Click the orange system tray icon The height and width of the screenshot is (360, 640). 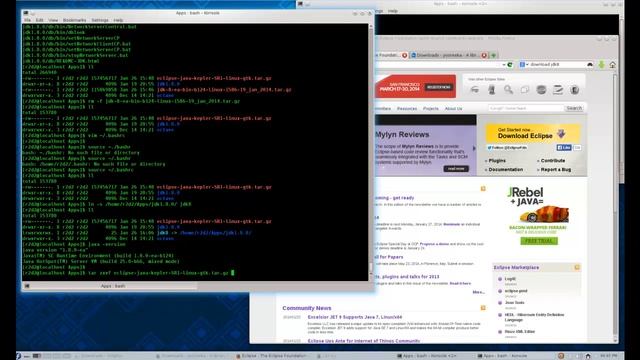tap(561, 356)
